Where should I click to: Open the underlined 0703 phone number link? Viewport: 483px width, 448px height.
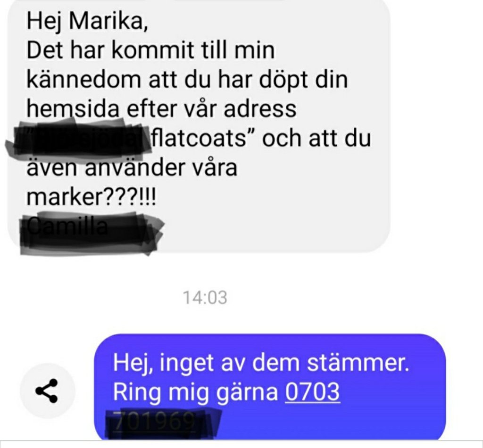312,392
